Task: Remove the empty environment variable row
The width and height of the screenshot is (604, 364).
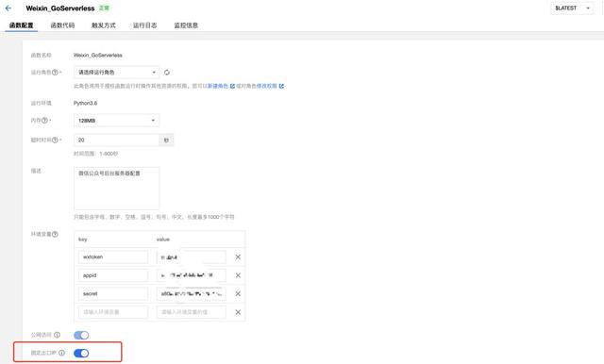Action: [238, 312]
